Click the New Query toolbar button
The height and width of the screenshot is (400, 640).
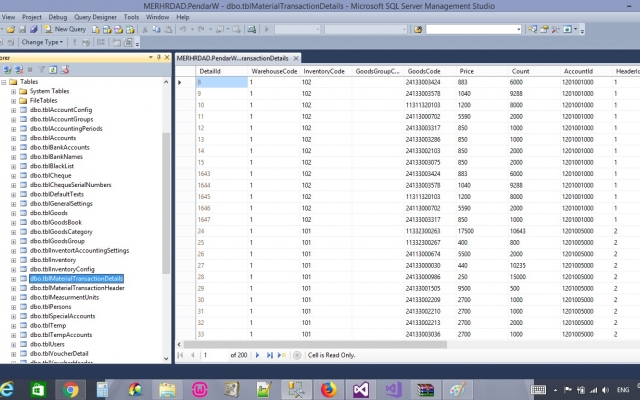click(x=65, y=29)
